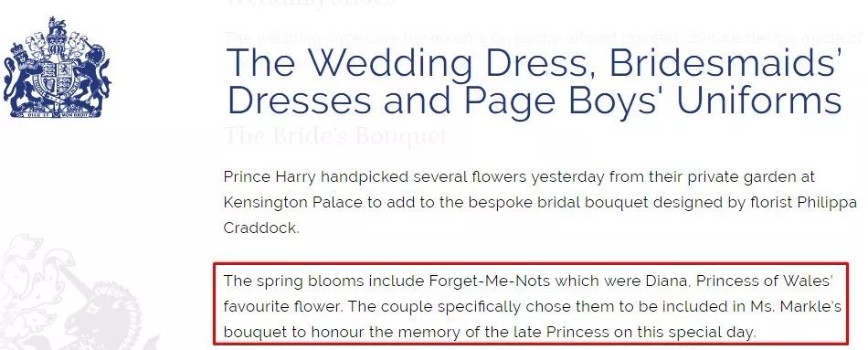Click the faded text line above the headline
Image resolution: width=868 pixels, height=350 pixels.
[543, 37]
